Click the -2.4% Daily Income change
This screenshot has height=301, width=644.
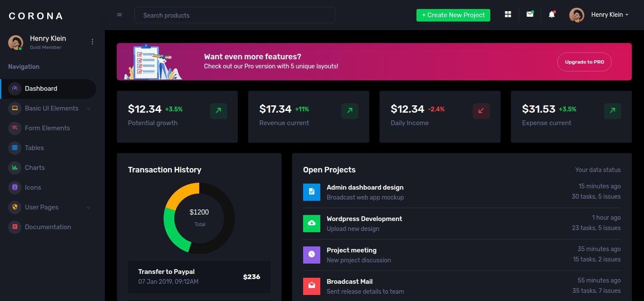pyautogui.click(x=436, y=109)
